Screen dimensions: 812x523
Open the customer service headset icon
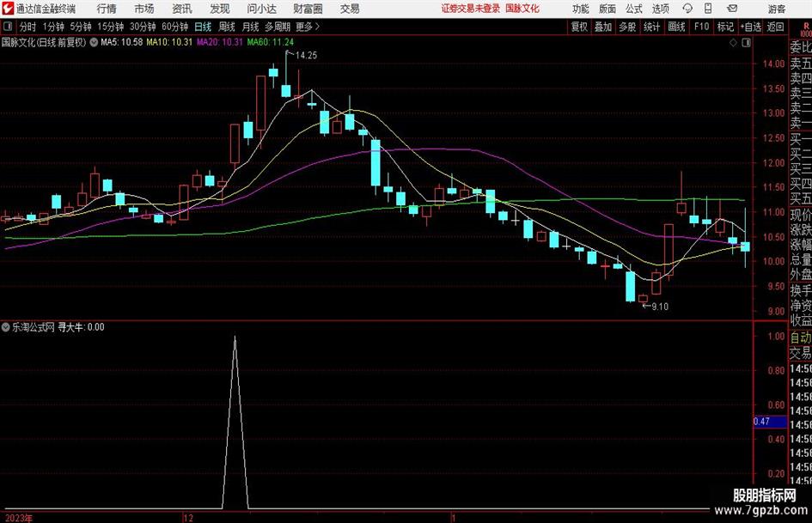[687, 9]
